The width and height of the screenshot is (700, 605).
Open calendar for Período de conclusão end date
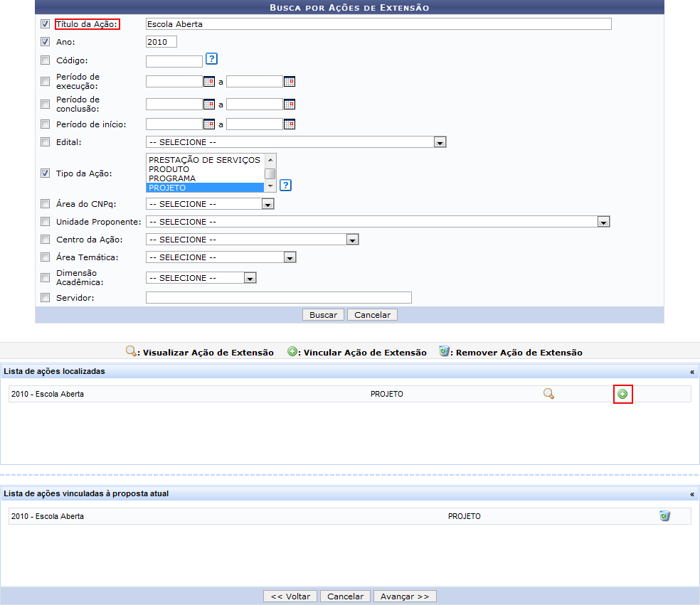coord(290,104)
